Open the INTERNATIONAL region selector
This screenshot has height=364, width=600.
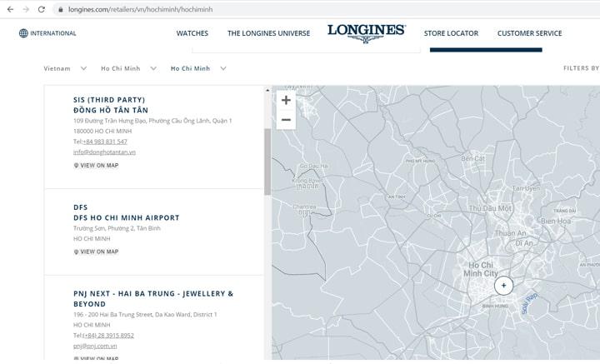pos(47,33)
